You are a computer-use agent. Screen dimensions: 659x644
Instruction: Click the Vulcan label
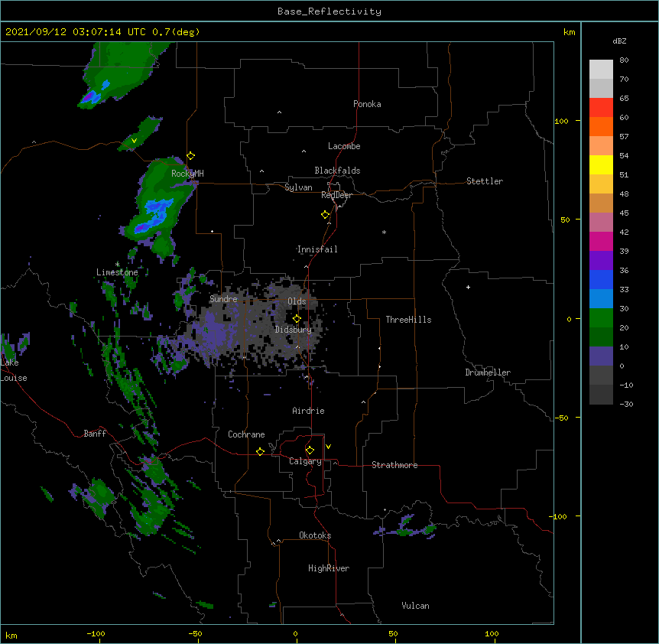click(415, 606)
